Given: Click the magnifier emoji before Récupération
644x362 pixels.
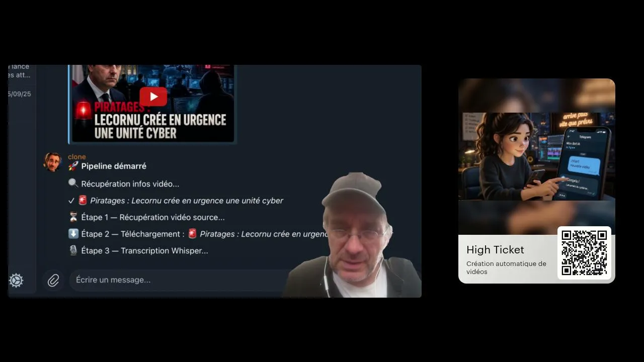Looking at the screenshot, I should [73, 184].
